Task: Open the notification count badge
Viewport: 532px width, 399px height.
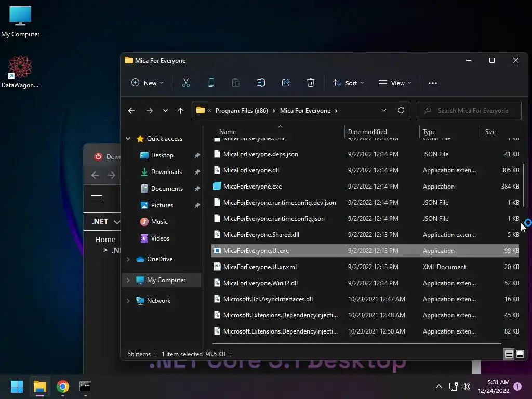Action: [x=517, y=387]
